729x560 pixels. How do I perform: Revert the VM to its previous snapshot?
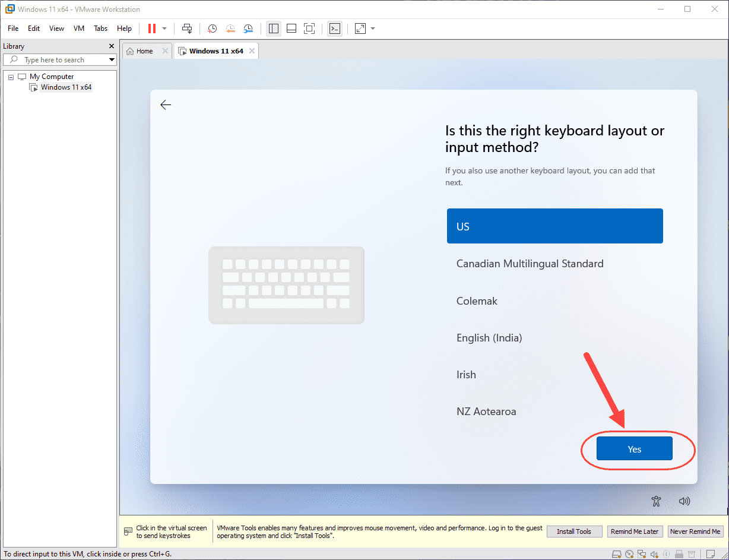(230, 29)
